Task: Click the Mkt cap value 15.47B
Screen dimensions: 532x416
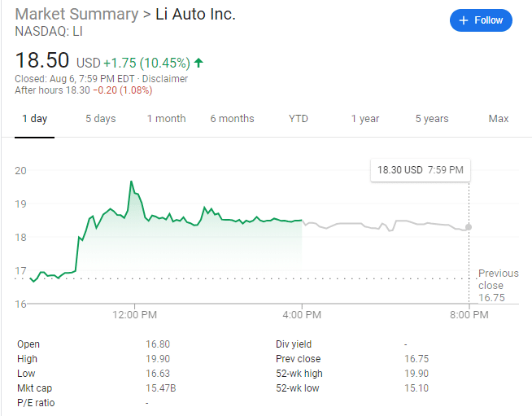Action: pos(159,388)
